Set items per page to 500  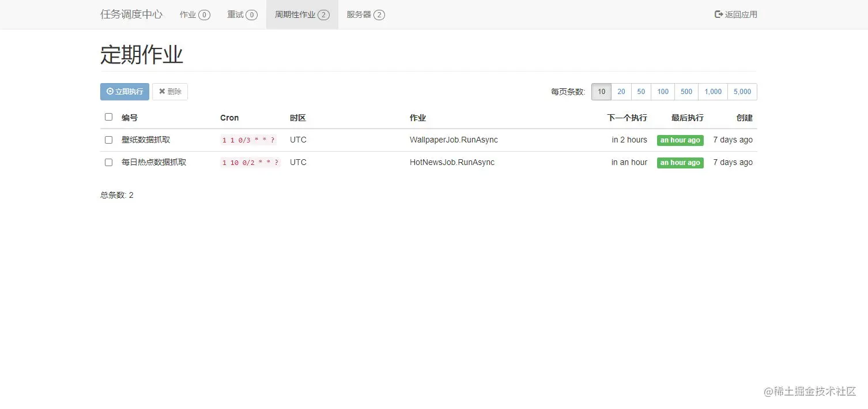686,92
